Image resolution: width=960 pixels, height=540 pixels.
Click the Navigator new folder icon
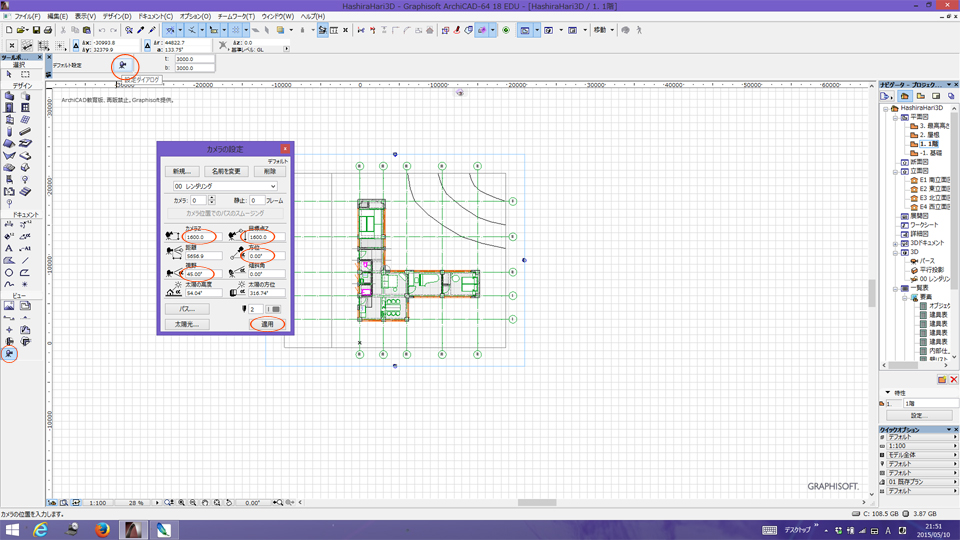[942, 380]
